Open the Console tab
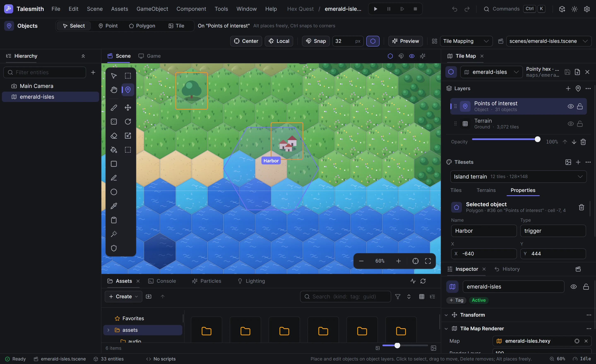This screenshot has height=364, width=596. [x=162, y=281]
